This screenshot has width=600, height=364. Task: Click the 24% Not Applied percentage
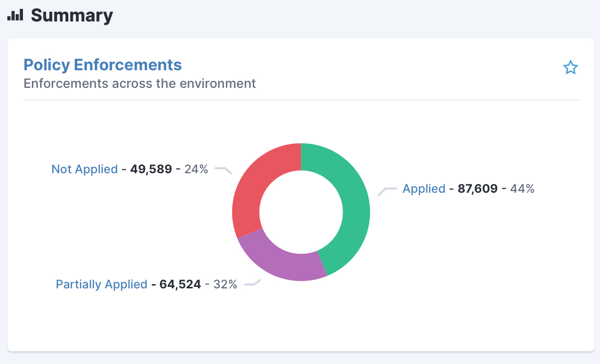196,169
